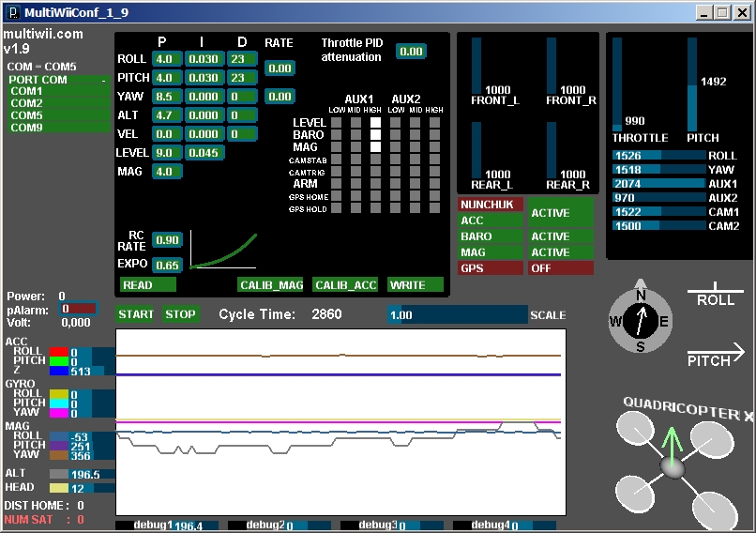Viewport: 756px width, 533px height.
Task: Click the GPS OFF status indicator
Action: (x=561, y=268)
